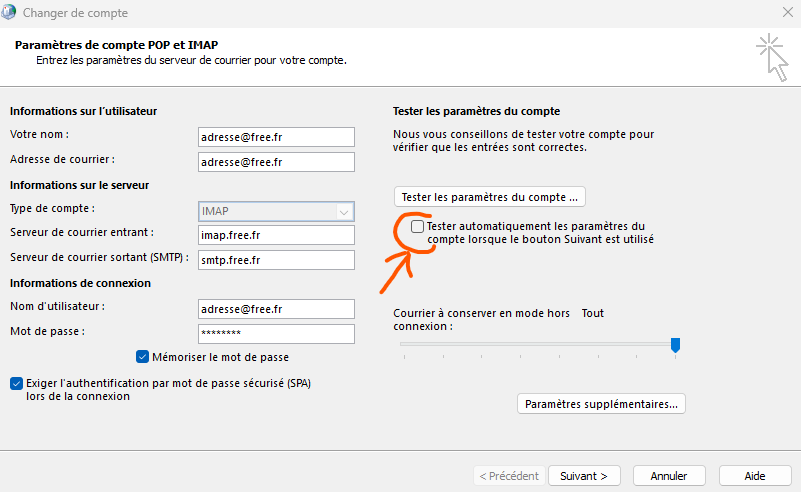Click the IMAP combo box arrow

tap(344, 212)
